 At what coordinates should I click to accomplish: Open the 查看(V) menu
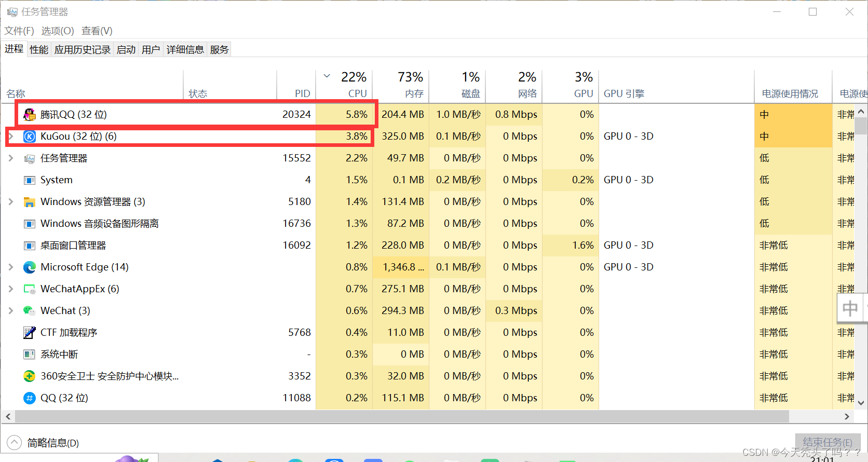(x=97, y=31)
